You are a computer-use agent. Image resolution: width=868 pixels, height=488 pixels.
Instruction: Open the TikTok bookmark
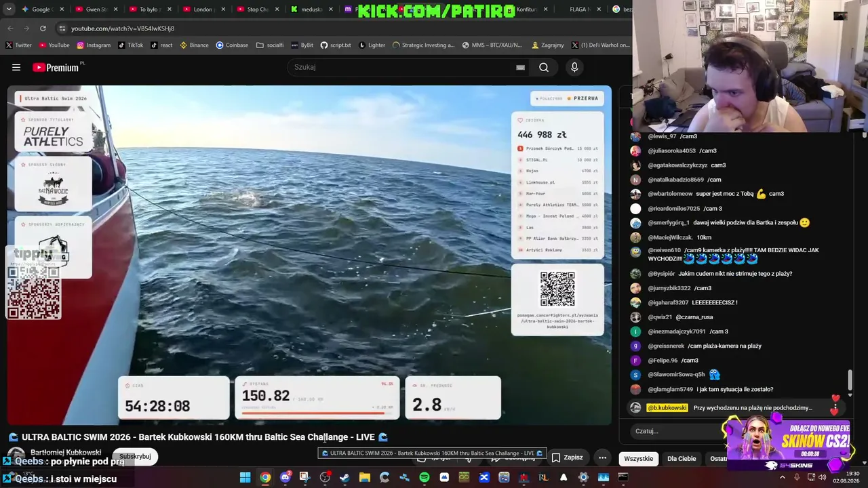pos(130,45)
